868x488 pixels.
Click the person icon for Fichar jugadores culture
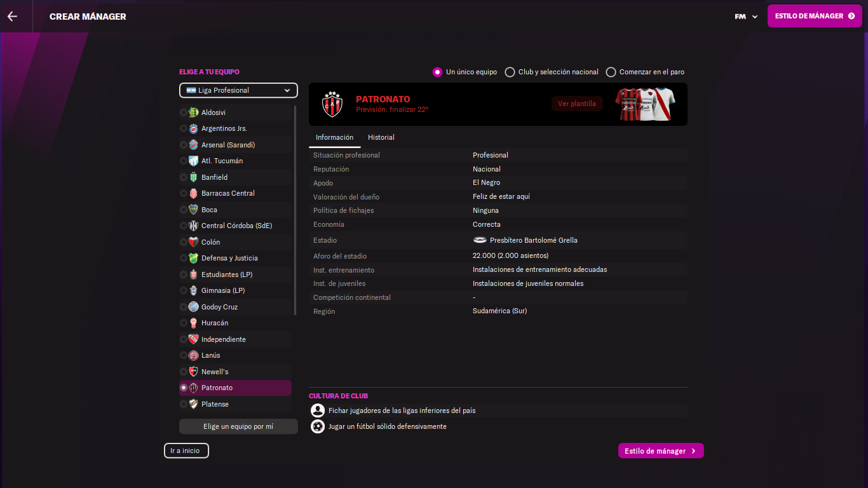(318, 410)
